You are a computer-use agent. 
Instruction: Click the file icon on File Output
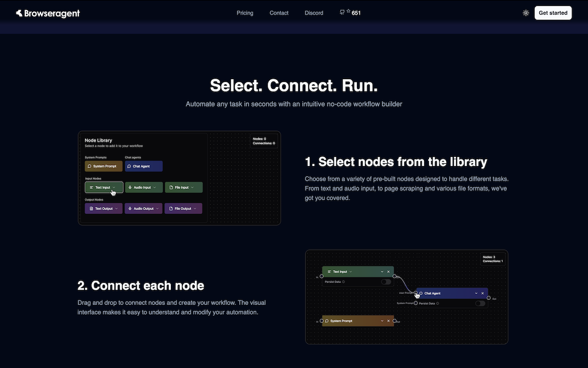171,209
